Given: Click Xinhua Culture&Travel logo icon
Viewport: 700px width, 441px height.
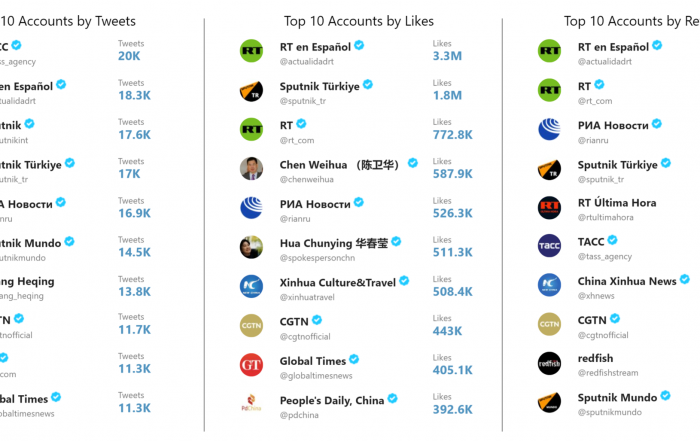Looking at the screenshot, I should [251, 287].
